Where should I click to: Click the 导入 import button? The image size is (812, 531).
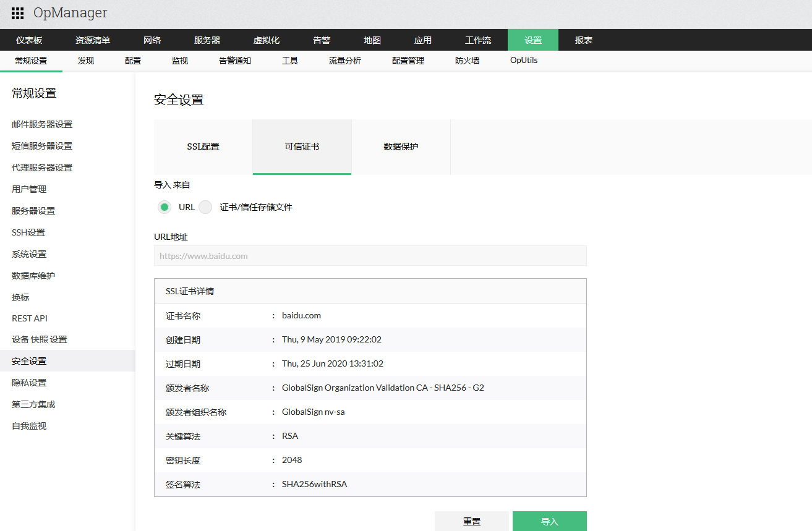(549, 520)
